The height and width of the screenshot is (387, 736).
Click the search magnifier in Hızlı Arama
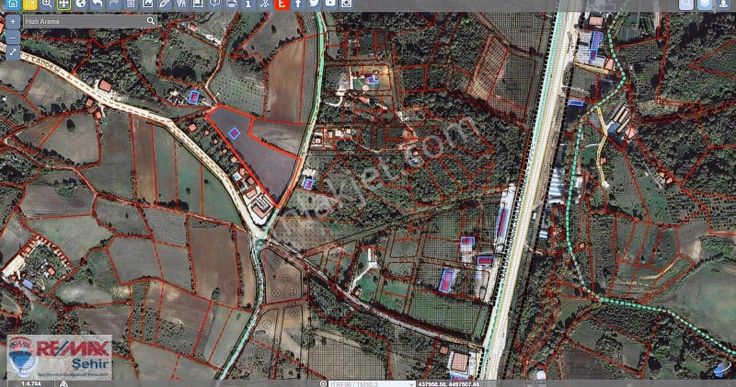[x=151, y=21]
